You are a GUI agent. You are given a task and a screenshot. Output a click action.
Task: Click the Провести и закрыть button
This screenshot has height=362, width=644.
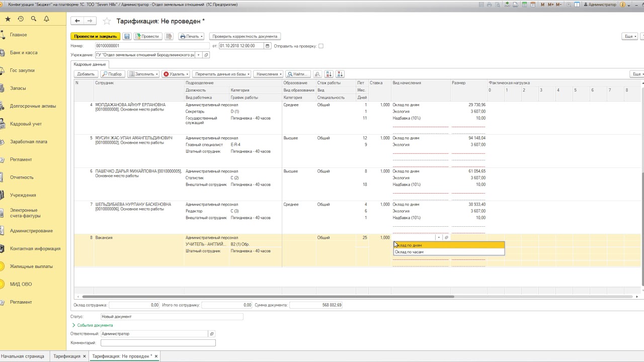tap(96, 36)
